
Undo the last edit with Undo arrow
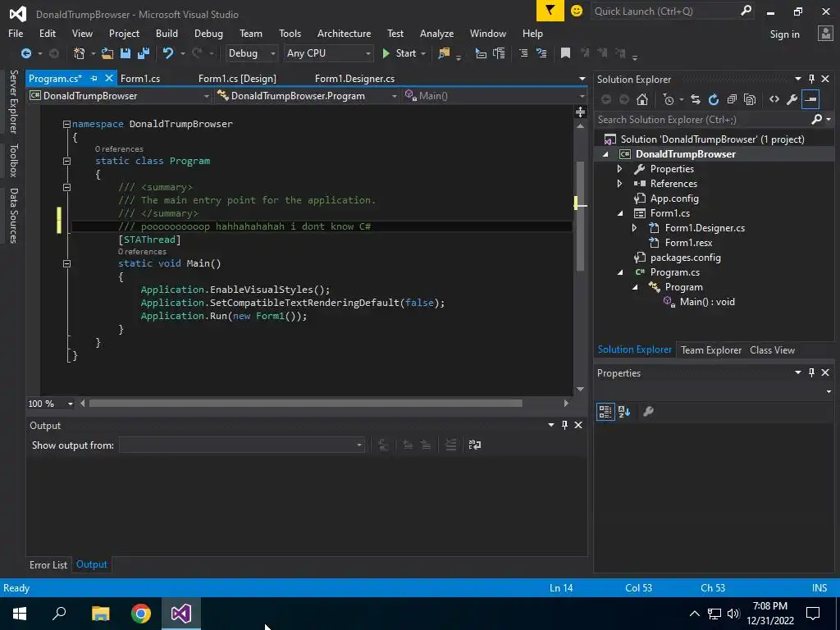coord(168,53)
